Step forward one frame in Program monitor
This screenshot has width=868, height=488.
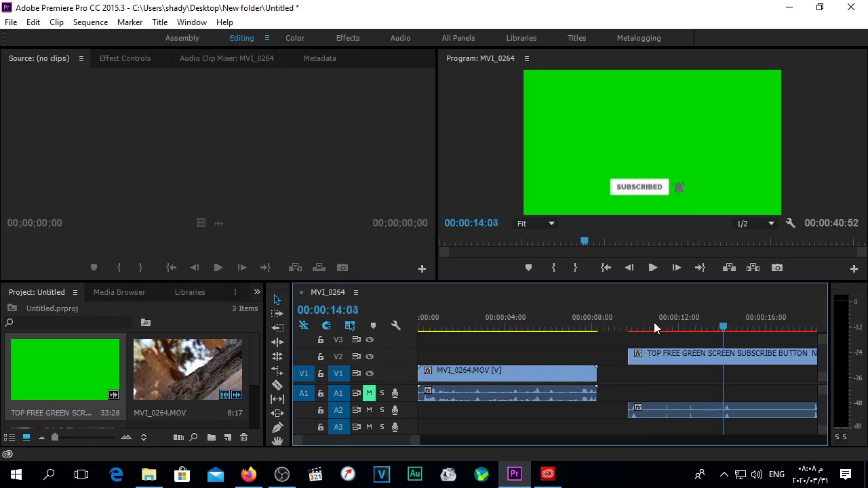click(x=676, y=268)
